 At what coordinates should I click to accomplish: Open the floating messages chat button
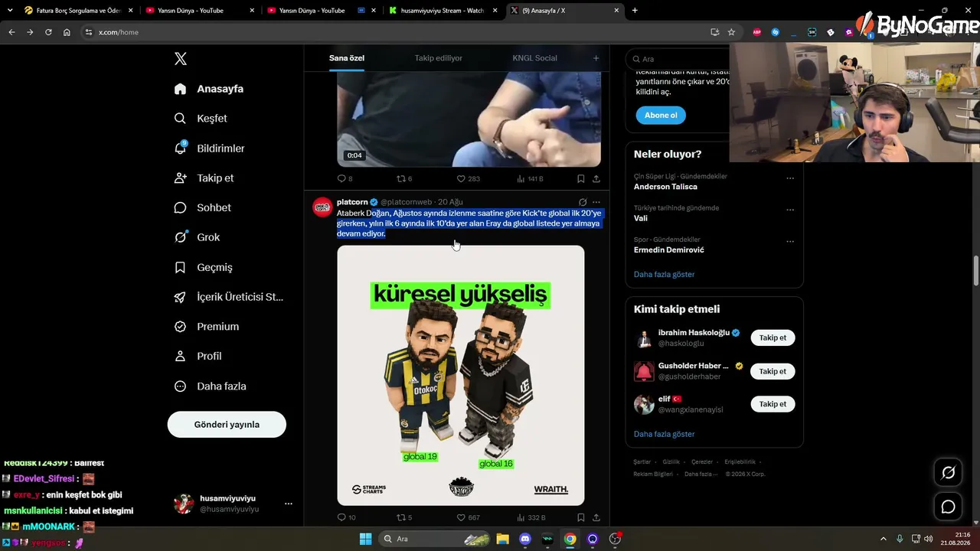click(x=948, y=507)
